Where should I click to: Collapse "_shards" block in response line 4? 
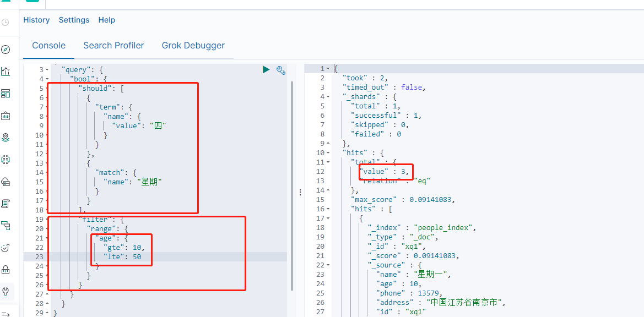coord(328,97)
